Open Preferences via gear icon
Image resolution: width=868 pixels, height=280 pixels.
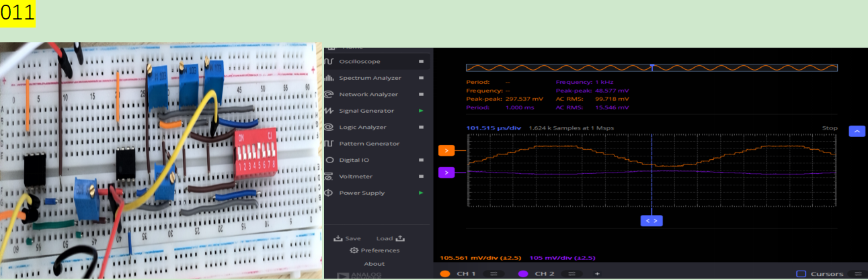click(x=354, y=250)
